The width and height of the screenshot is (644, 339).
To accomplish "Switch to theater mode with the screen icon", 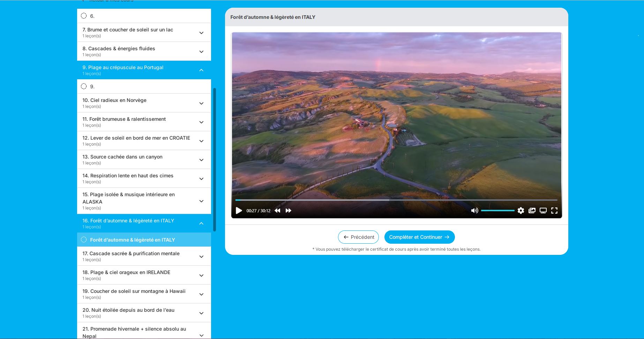I will click(543, 211).
